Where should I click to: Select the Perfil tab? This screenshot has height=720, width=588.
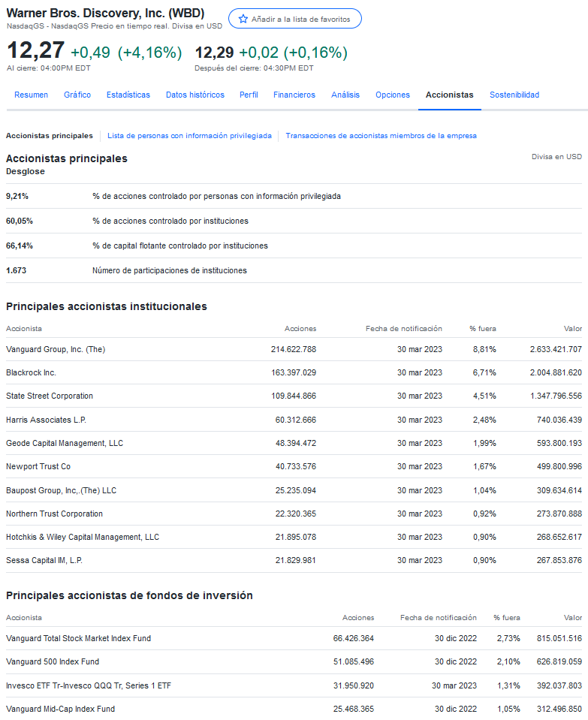249,95
